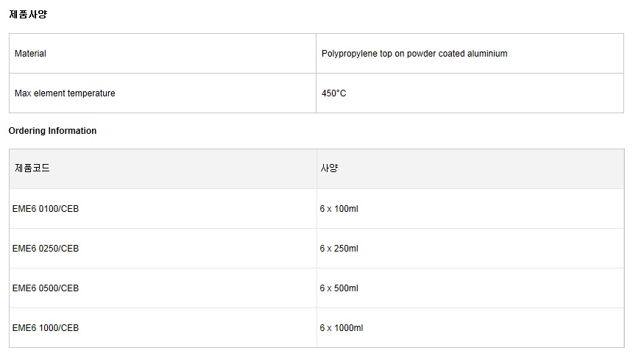Select product code EME6 0100/CEB

46,209
